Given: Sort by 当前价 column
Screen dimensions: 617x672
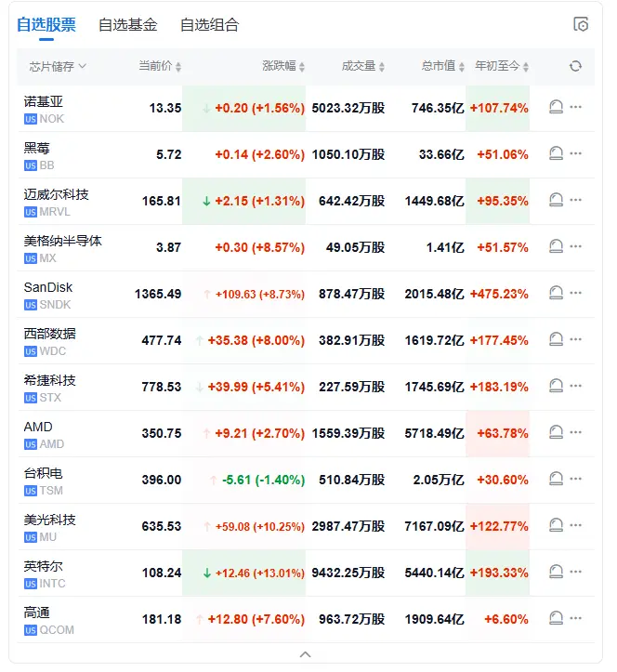Looking at the screenshot, I should coord(160,66).
